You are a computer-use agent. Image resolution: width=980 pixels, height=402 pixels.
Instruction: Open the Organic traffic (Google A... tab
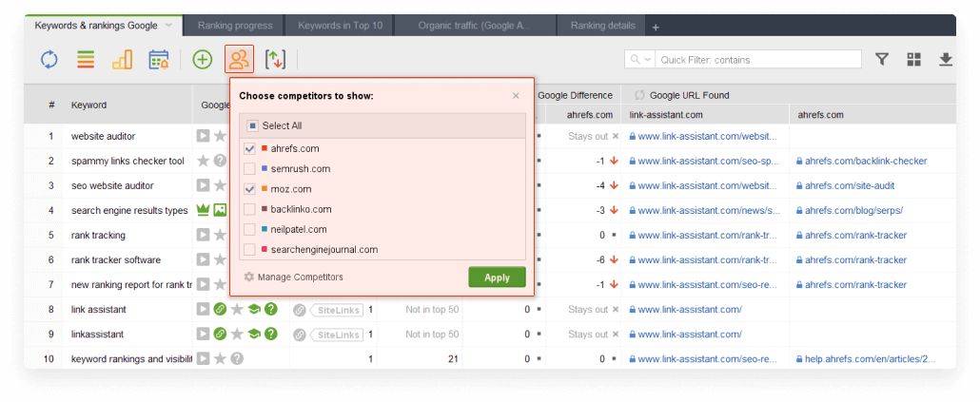474,26
